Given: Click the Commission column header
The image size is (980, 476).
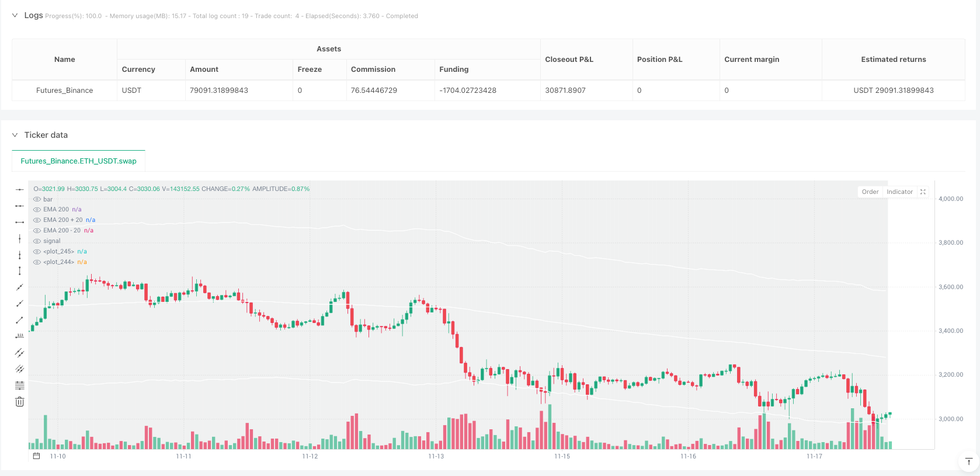Looking at the screenshot, I should (391, 70).
